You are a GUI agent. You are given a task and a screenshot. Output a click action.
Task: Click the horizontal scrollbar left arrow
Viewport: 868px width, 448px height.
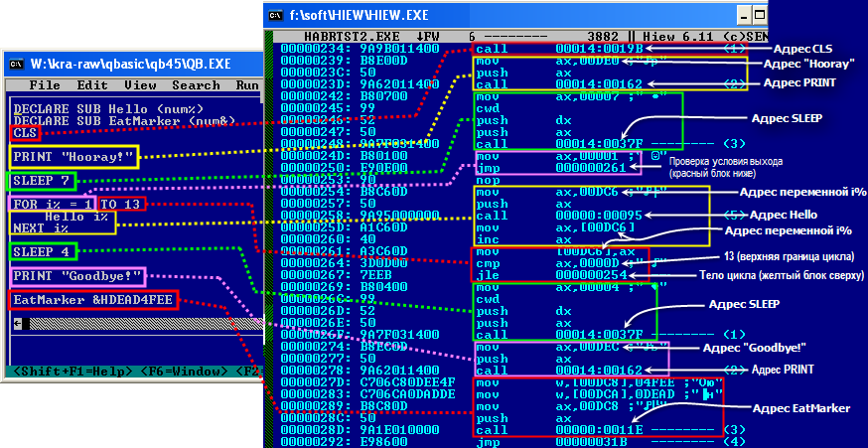click(x=17, y=324)
